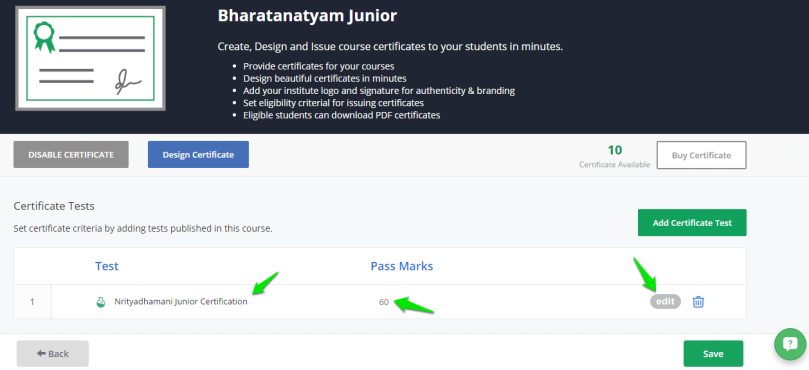Screen dimensions: 809x370
Task: Click the Bharatanatyam Junior course title
Action: tap(307, 16)
